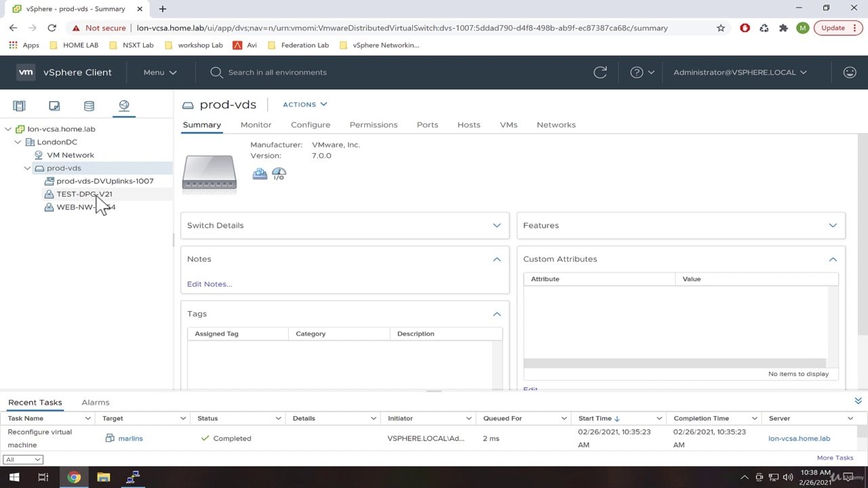Collapse the LondonDC tree node
This screenshot has height=488, width=868.
click(x=18, y=142)
